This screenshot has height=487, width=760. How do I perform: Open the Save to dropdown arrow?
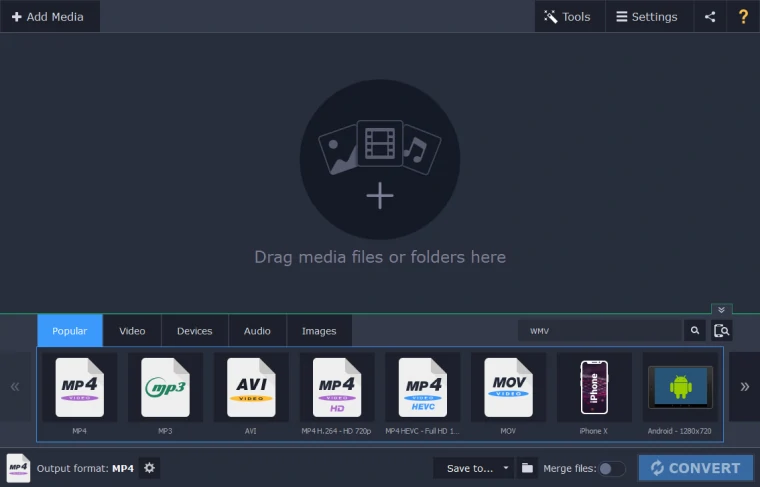506,468
